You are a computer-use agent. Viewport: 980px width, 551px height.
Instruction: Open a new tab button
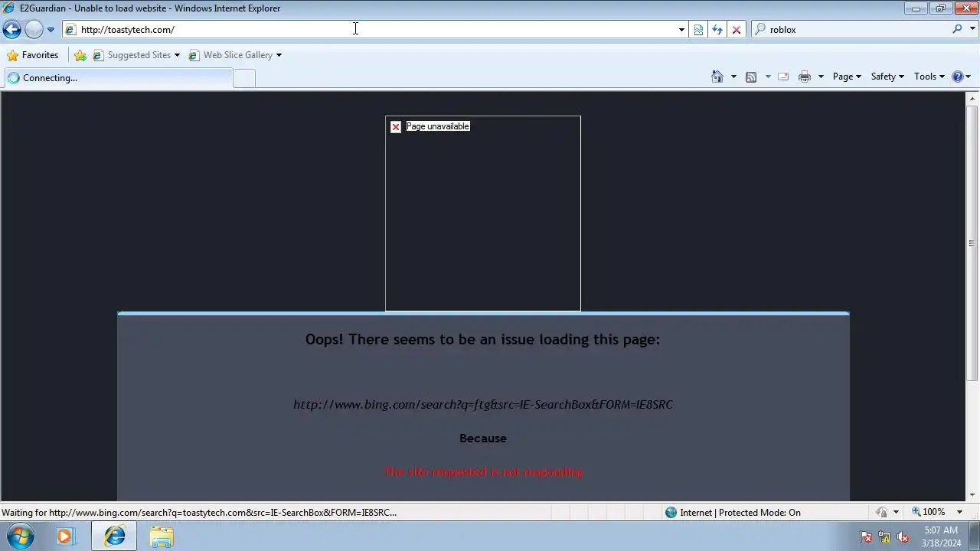click(244, 78)
